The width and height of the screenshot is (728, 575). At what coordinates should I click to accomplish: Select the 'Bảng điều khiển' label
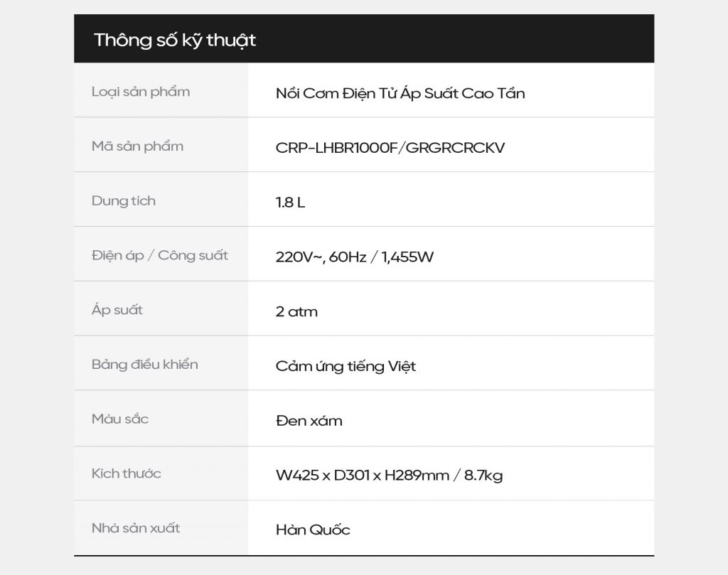pyautogui.click(x=145, y=365)
